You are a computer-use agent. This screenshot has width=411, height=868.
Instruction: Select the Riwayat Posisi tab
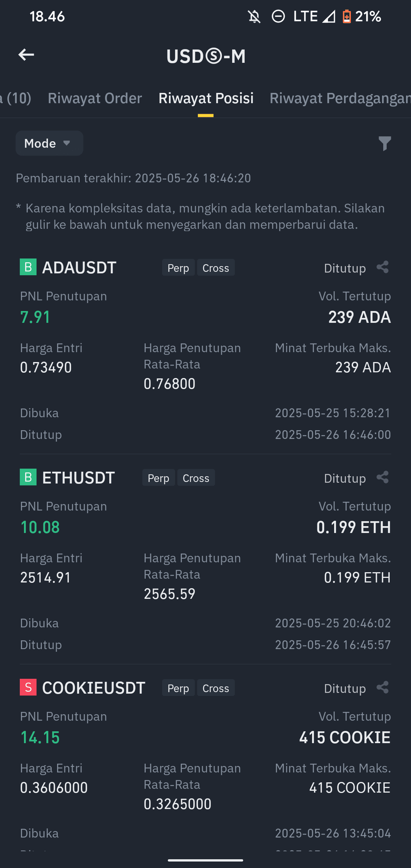(206, 98)
